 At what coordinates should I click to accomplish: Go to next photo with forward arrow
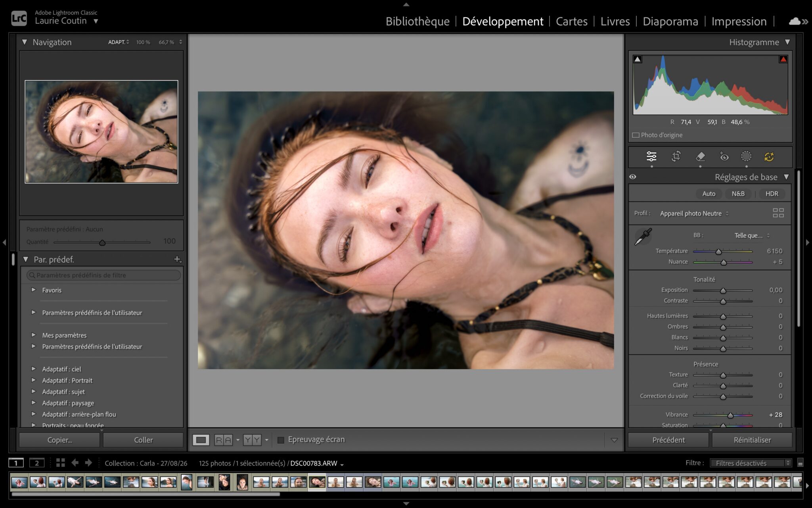(88, 463)
